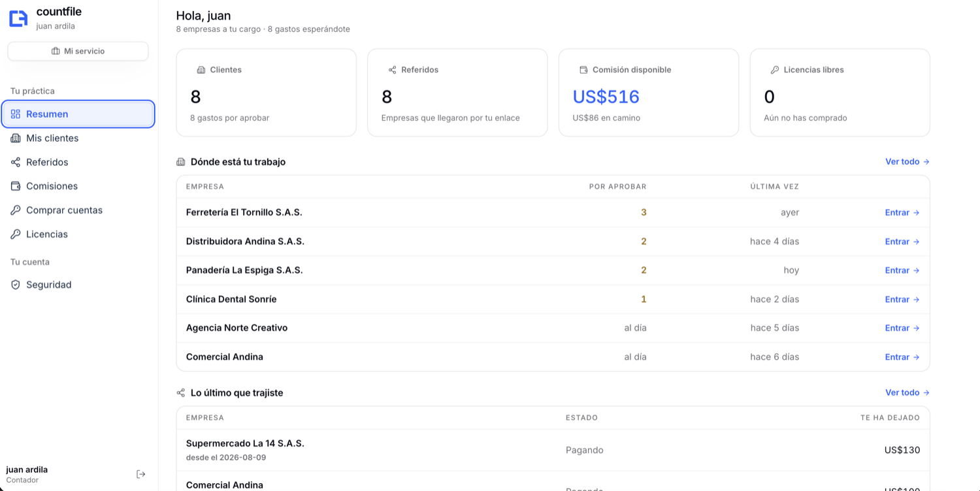Open the Comprar cuentas page

click(78, 210)
